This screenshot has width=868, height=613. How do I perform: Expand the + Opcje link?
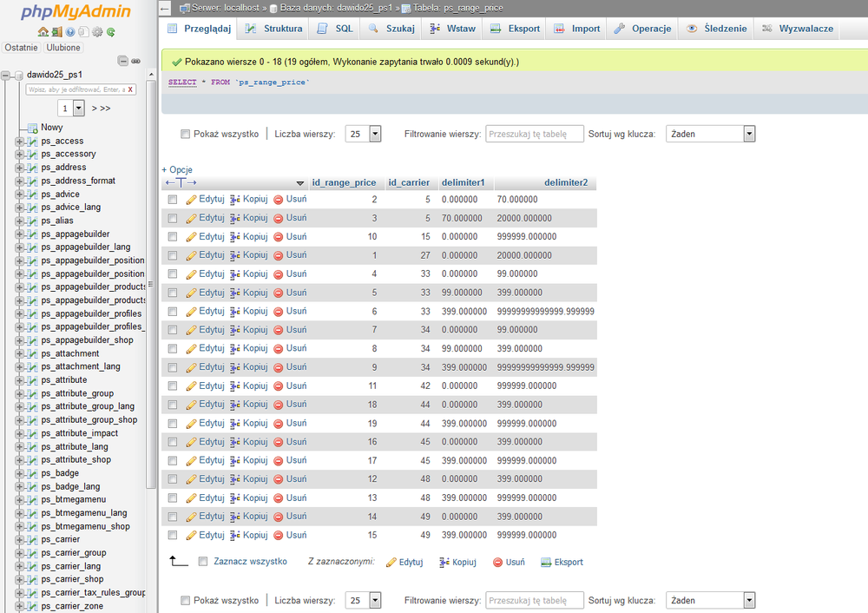177,170
